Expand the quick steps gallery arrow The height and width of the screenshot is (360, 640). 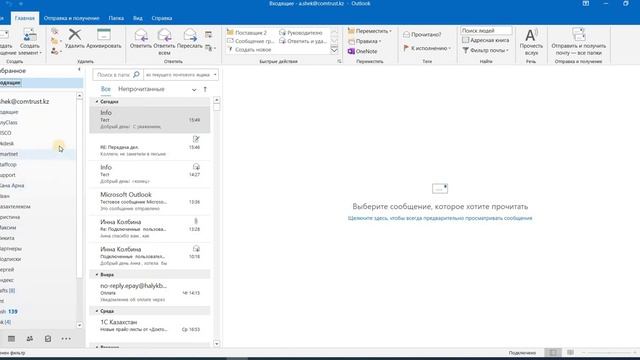pos(334,50)
